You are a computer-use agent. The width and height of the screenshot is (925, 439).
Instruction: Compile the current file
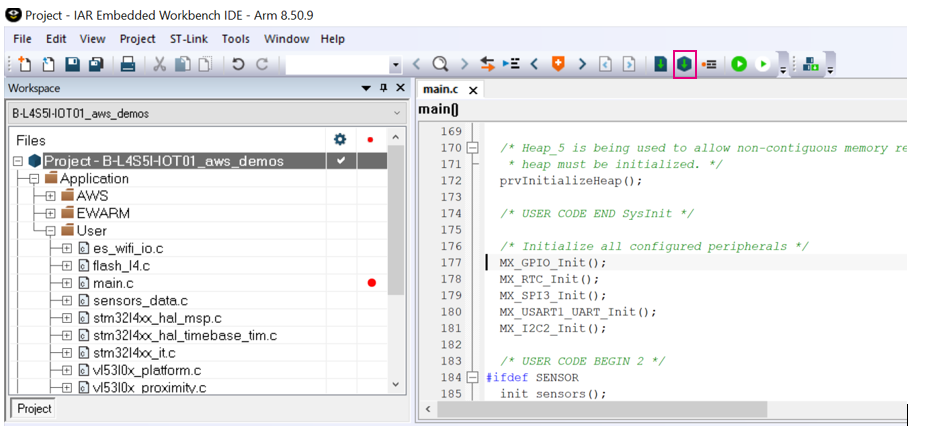[661, 64]
